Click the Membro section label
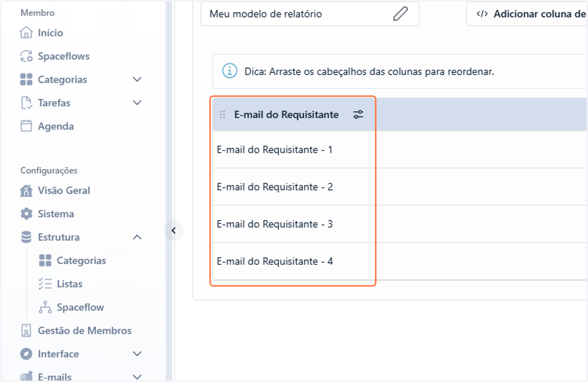The width and height of the screenshot is (588, 382). [x=38, y=13]
